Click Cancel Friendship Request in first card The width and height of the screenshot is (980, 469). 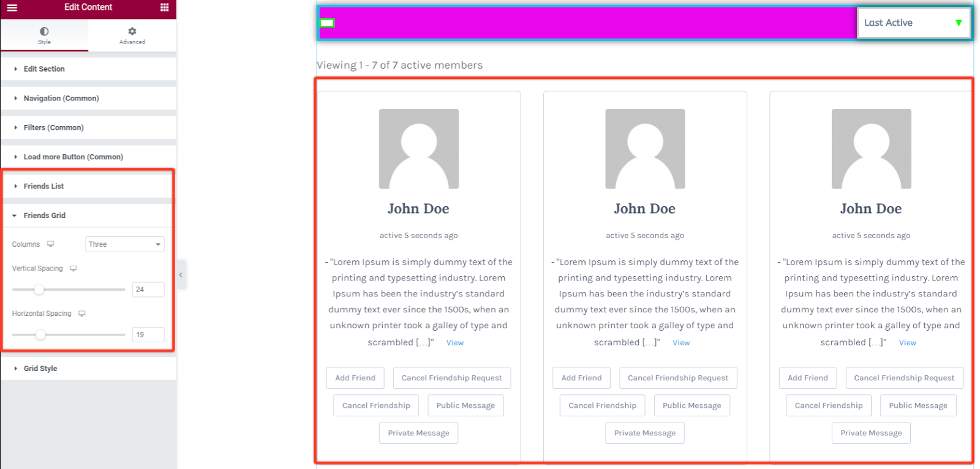[x=451, y=378]
